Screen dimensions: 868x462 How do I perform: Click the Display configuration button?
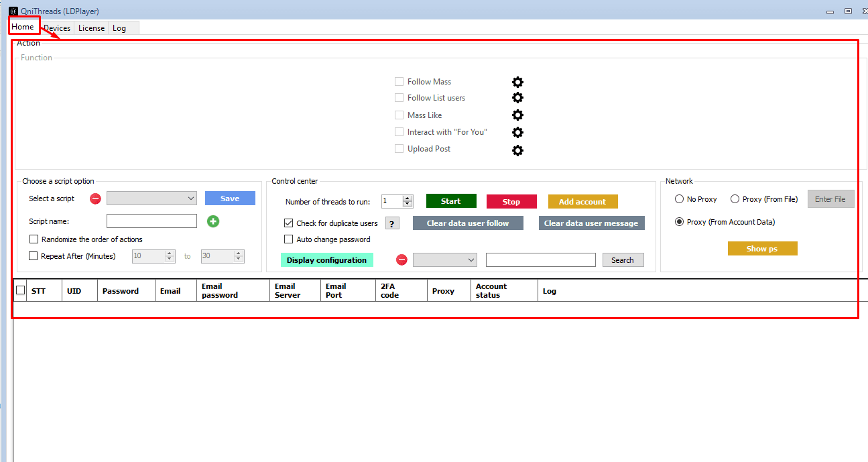[326, 260]
